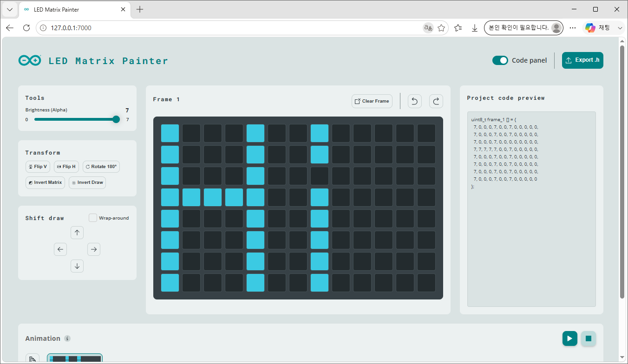Click the 'Frame 1' title text
This screenshot has width=628, height=364.
point(166,99)
